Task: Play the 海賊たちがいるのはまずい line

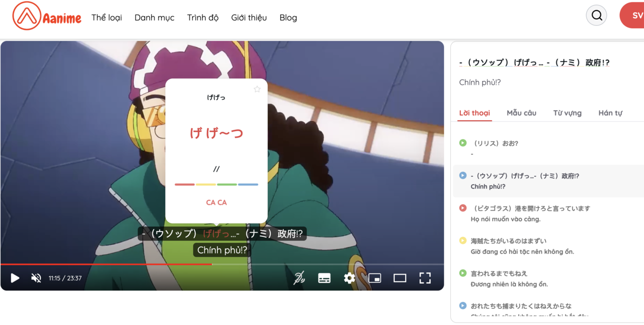Action: [x=463, y=240]
